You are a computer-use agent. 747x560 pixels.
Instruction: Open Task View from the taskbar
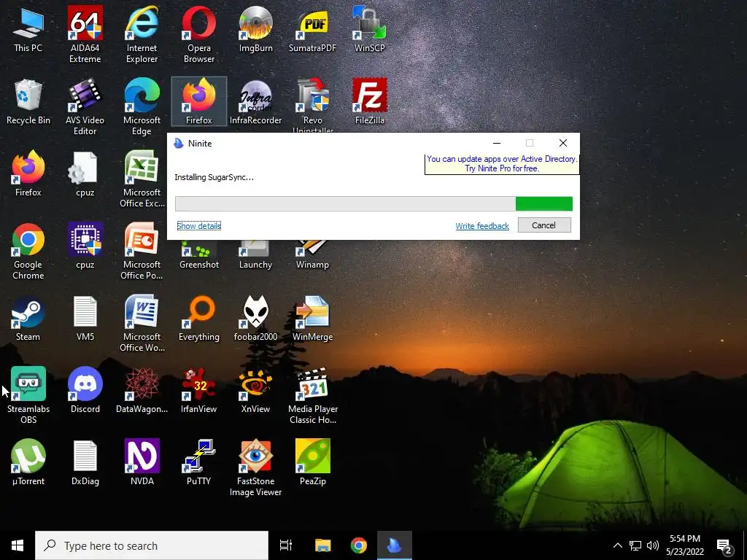(286, 545)
